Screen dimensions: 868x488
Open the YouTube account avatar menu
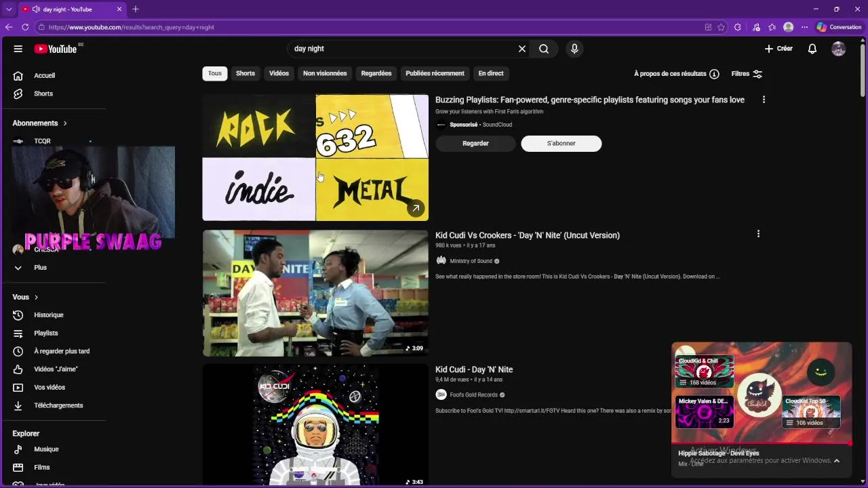[839, 49]
